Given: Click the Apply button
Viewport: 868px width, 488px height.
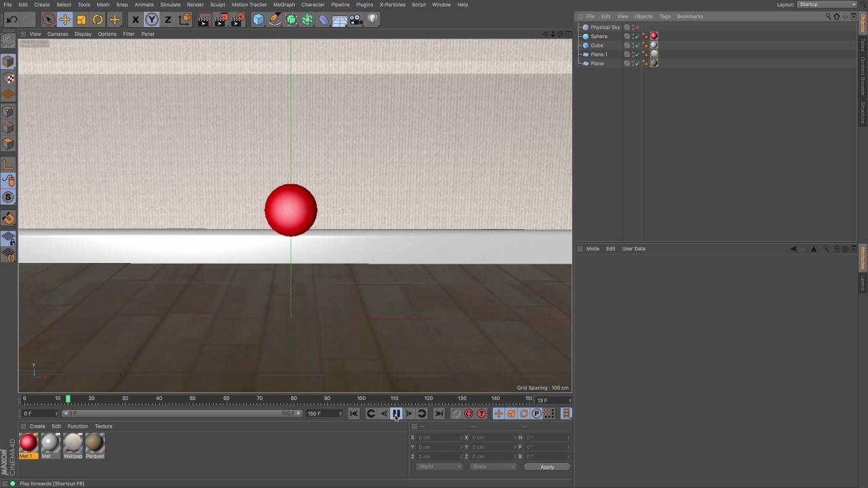Looking at the screenshot, I should pos(547,466).
